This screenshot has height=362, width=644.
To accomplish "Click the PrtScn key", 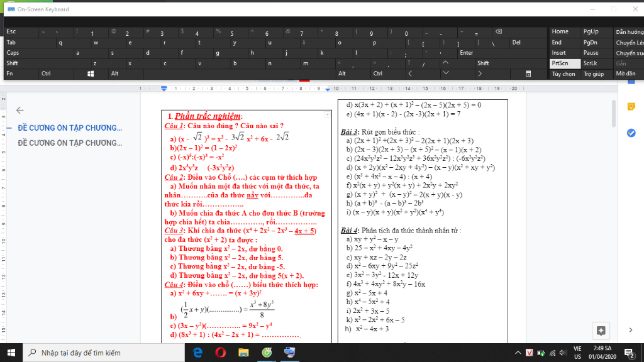I will click(x=565, y=63).
